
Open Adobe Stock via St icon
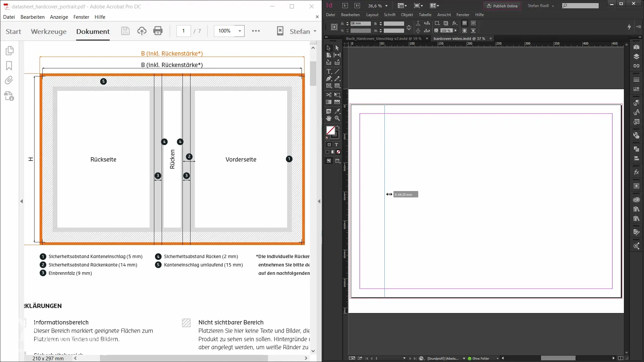coord(357,6)
